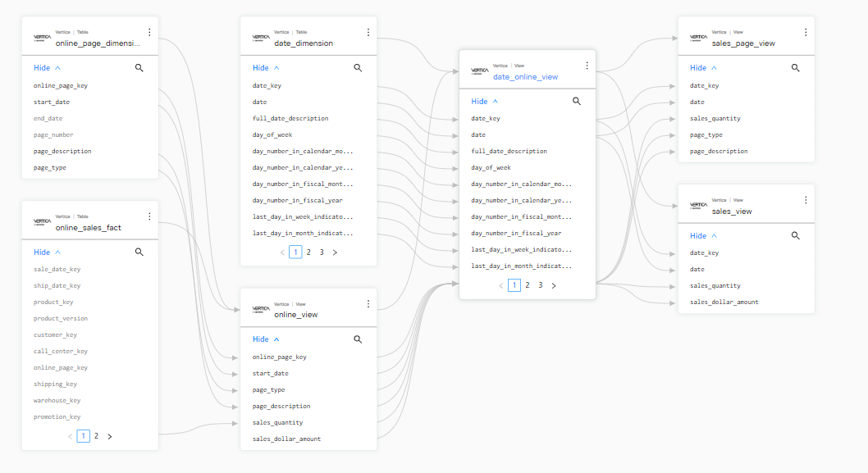Select page 1 in date_online_view pagination
The width and height of the screenshot is (868, 473).
(514, 285)
